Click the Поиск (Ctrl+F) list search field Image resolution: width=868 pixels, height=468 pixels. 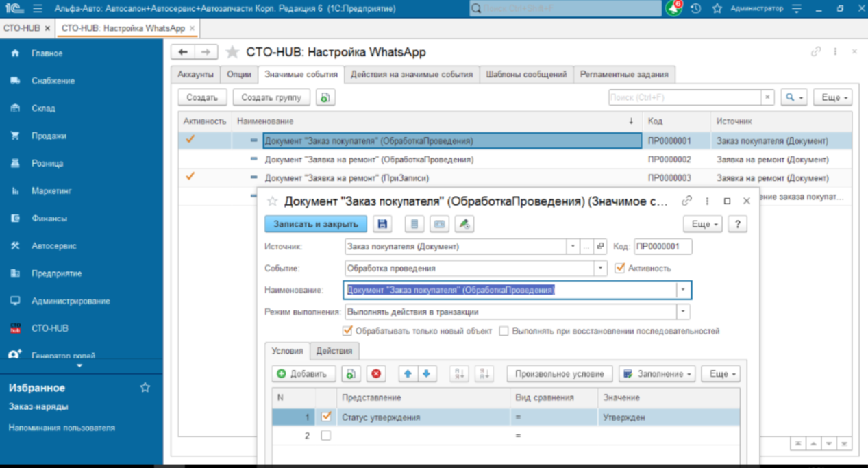point(685,97)
